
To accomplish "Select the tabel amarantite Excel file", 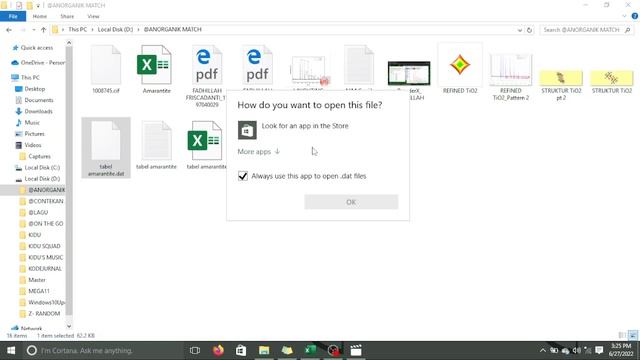I will click(206, 145).
